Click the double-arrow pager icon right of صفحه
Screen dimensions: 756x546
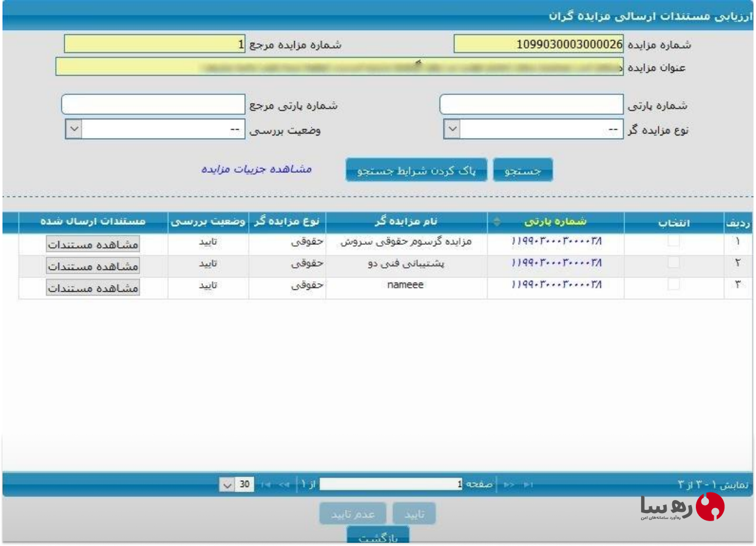pyautogui.click(x=508, y=484)
